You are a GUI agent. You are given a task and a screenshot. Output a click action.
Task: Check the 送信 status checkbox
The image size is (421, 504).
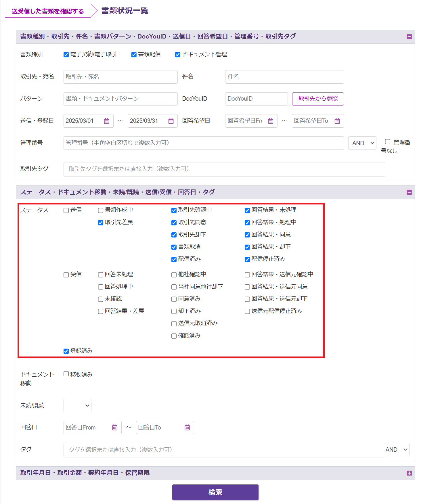(66, 210)
